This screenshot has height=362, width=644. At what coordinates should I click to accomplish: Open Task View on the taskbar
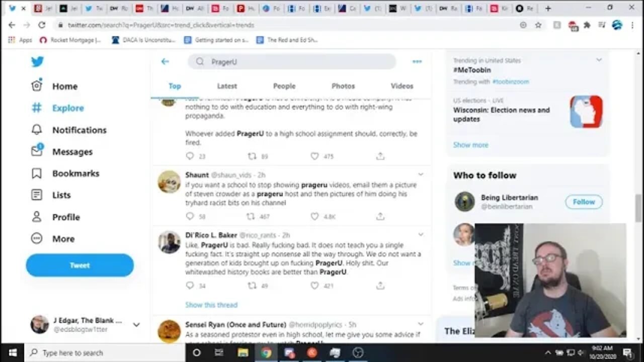219,352
